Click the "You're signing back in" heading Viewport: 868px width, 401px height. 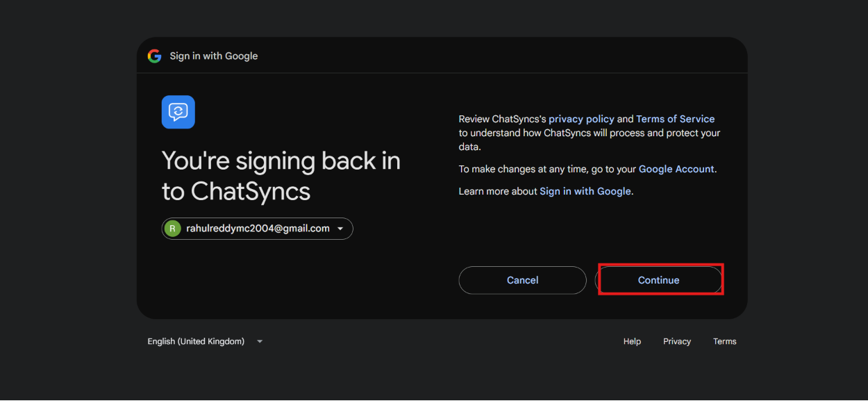281,176
